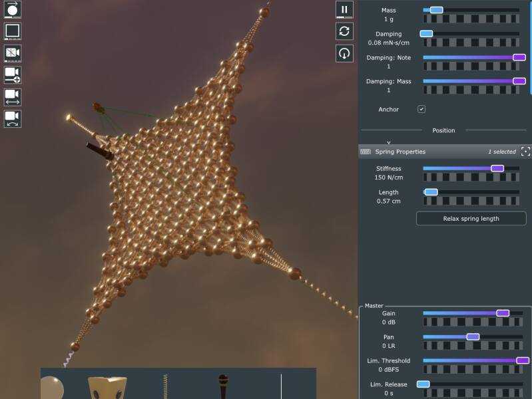
Task: Pause the simulation
Action: point(344,9)
